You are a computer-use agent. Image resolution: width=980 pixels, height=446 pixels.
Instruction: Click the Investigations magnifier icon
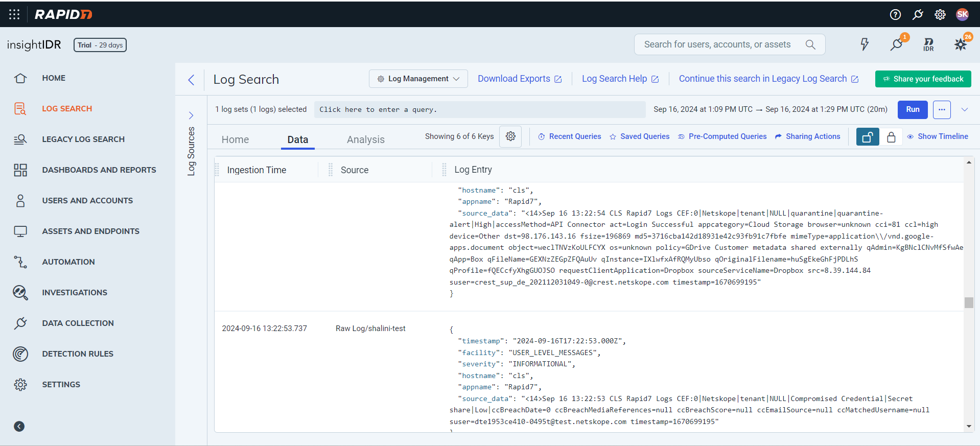click(x=20, y=293)
